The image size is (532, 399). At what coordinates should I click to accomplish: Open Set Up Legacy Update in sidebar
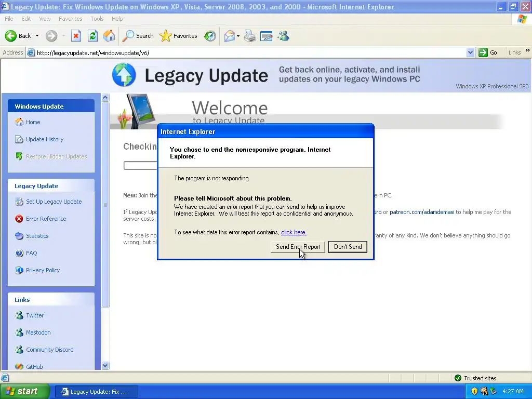[48, 202]
